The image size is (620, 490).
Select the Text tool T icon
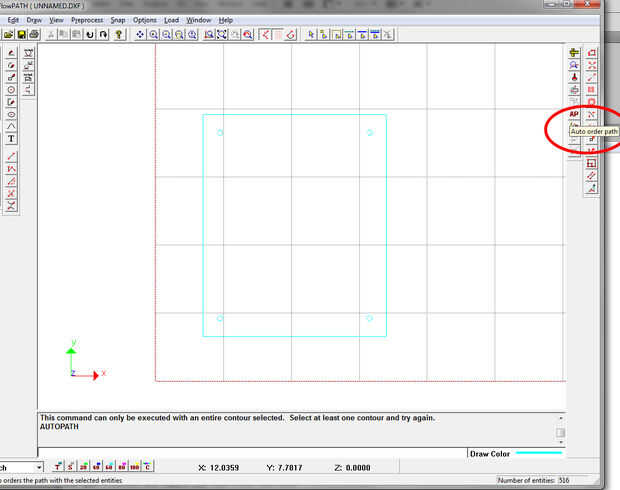(11, 139)
